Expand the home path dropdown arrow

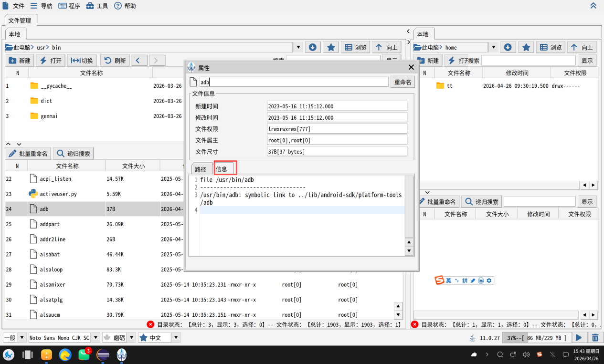(493, 47)
